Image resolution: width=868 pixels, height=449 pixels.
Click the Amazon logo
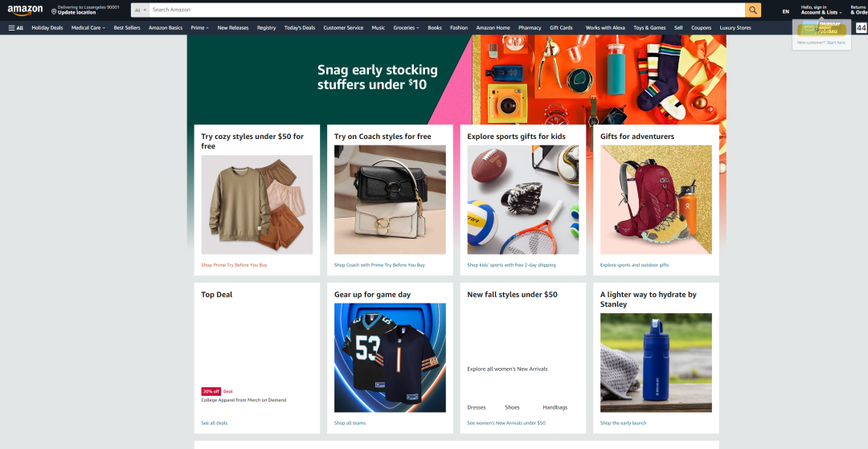click(25, 10)
